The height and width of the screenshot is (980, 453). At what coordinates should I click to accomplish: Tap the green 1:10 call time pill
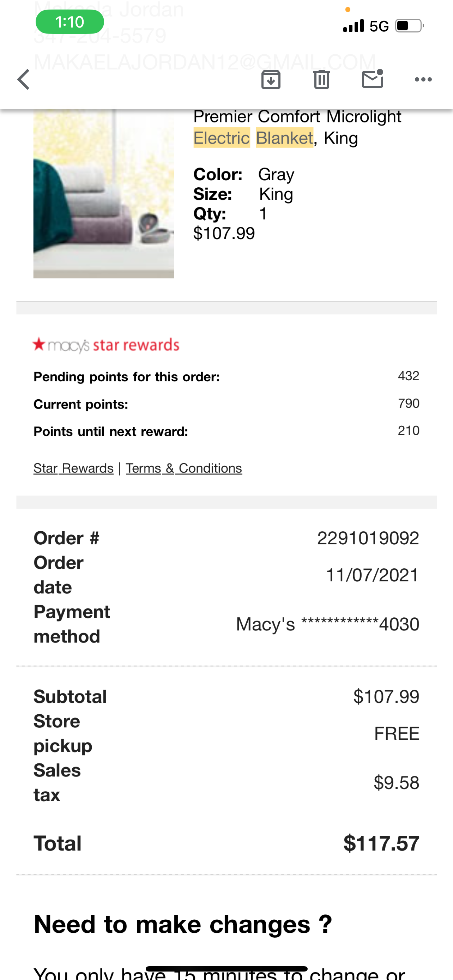[x=70, y=22]
